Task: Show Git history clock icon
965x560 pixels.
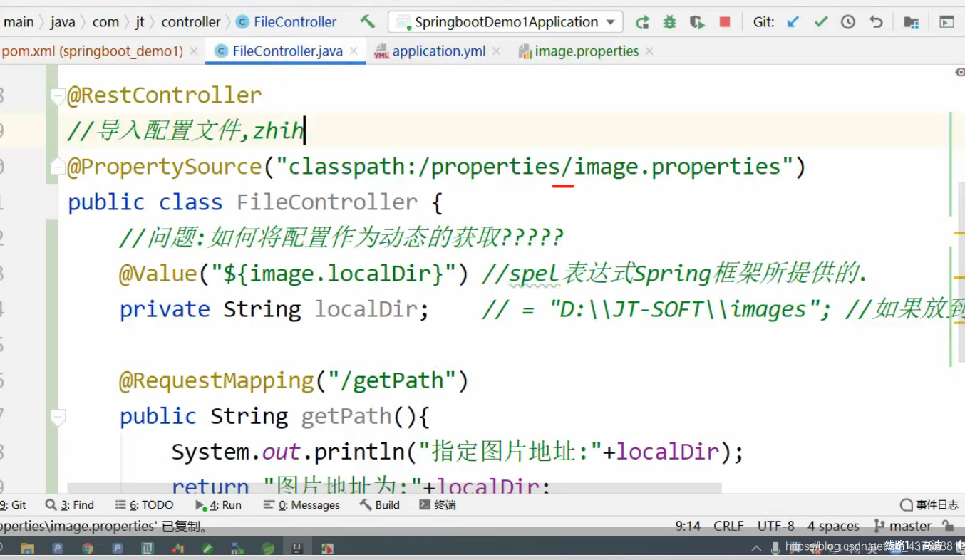Action: [x=847, y=22]
